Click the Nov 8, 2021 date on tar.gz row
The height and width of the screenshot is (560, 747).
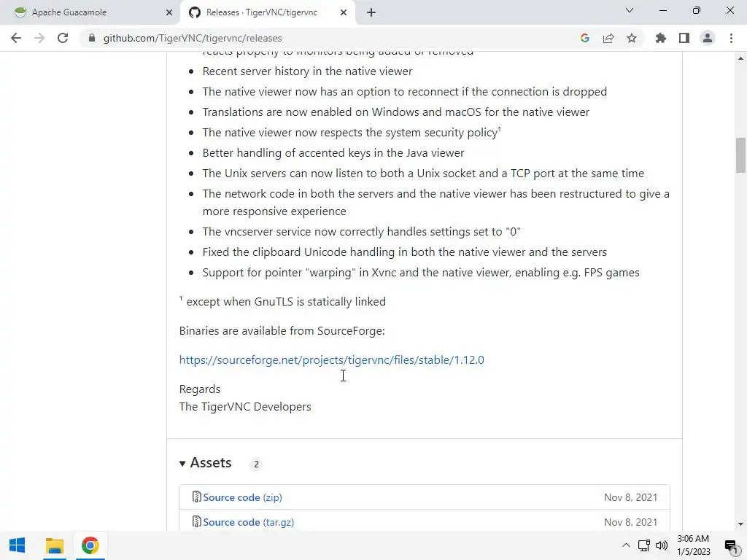[x=631, y=522]
